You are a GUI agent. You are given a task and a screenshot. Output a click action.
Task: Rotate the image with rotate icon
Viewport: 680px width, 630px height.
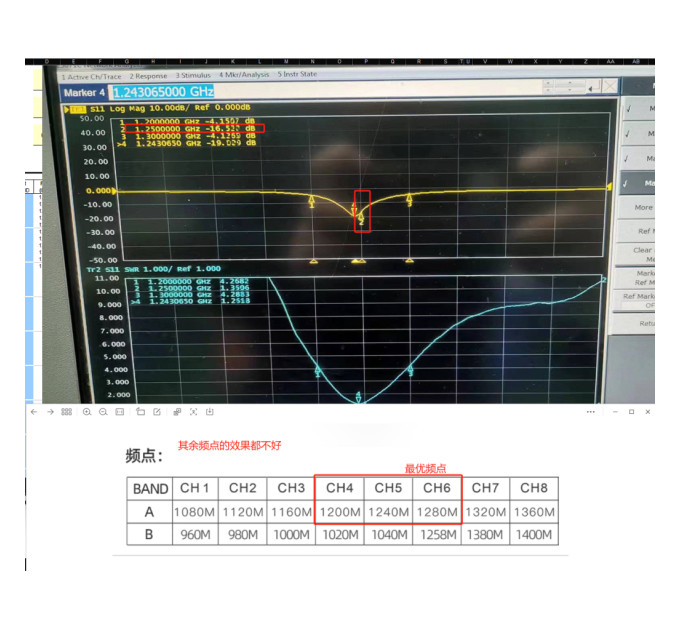(141, 411)
